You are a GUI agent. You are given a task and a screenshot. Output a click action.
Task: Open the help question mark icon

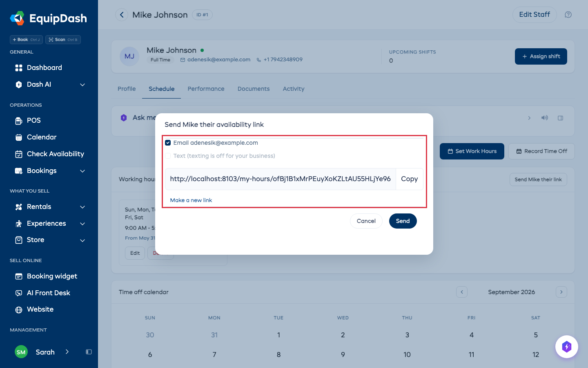click(568, 15)
